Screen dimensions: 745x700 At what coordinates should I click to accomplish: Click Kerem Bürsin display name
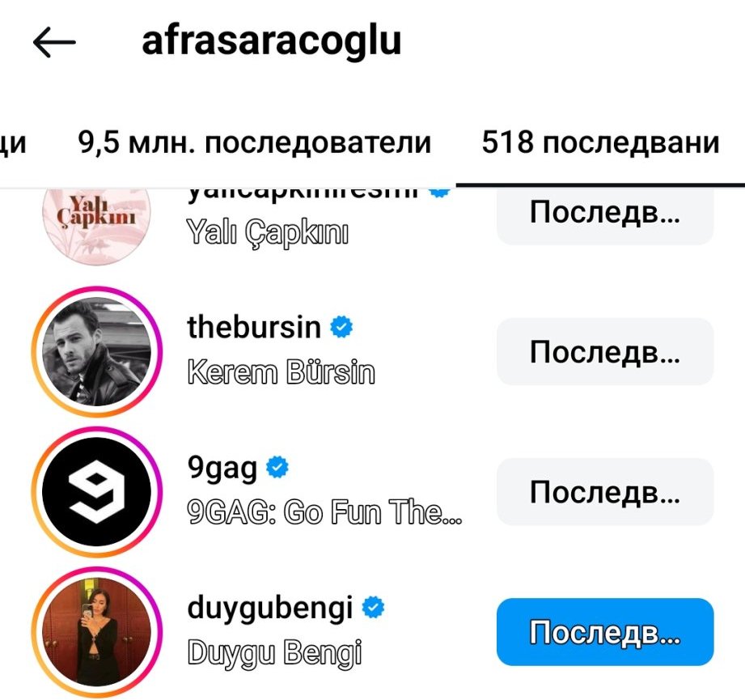(281, 371)
